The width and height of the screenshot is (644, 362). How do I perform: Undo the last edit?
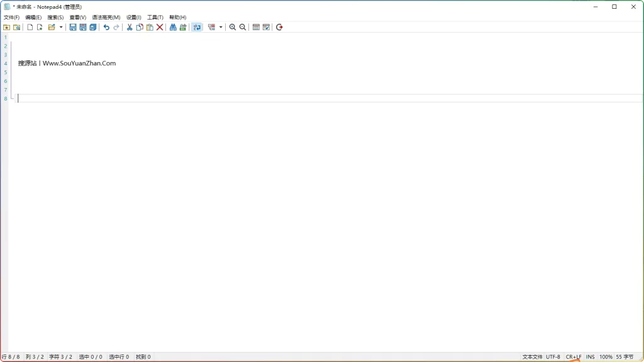(x=106, y=27)
